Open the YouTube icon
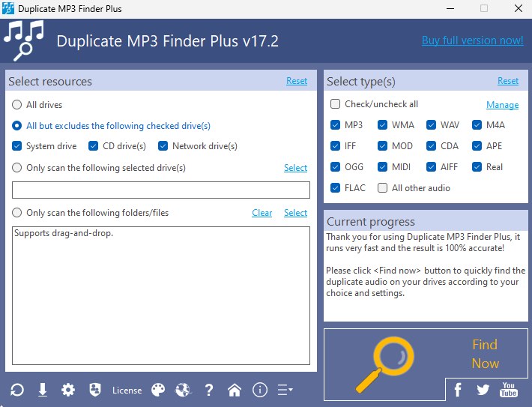The image size is (532, 407). (508, 390)
